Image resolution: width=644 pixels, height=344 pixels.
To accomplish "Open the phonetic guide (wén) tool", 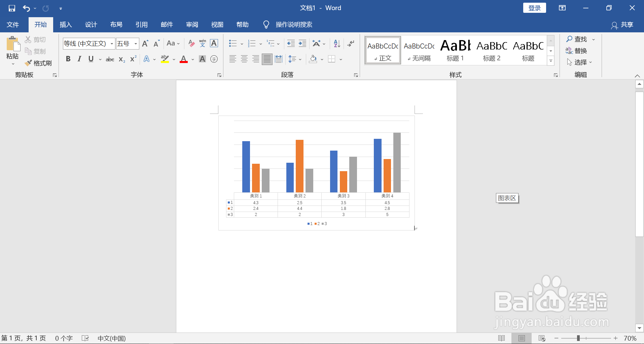I will point(203,43).
